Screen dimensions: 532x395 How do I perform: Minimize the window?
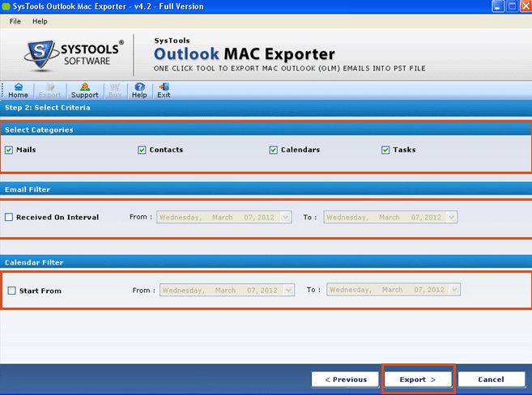click(498, 6)
